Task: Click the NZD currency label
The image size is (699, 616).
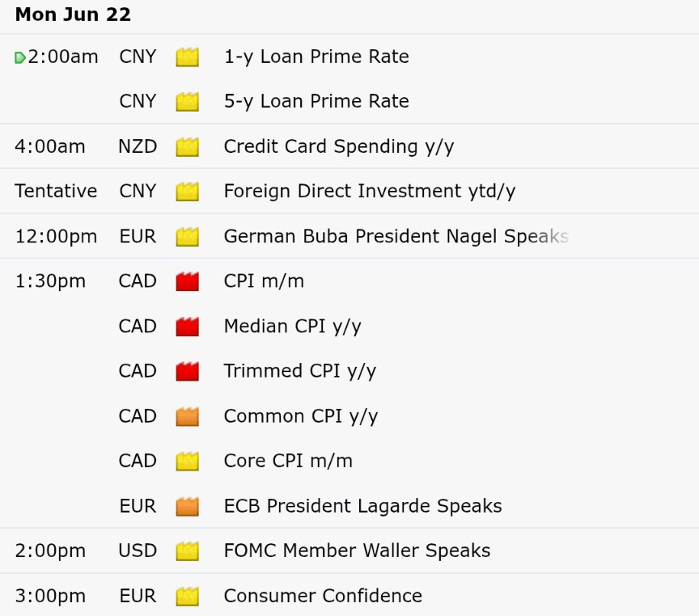Action: point(138,146)
